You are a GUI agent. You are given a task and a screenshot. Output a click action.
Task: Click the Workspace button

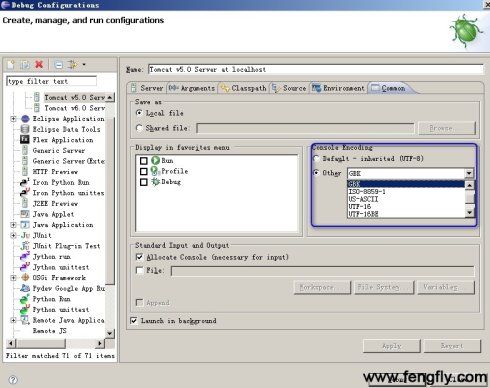click(x=322, y=287)
